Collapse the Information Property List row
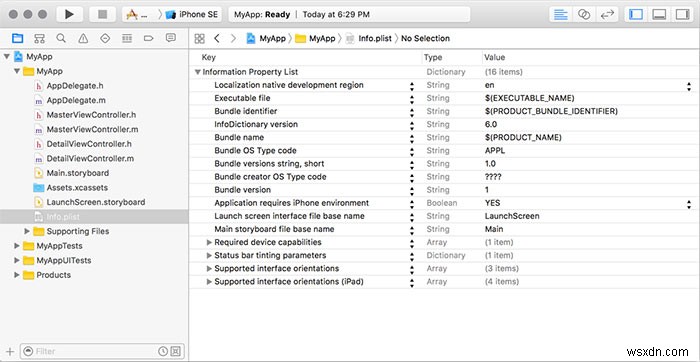Screen dimensions: 700x362 198,72
